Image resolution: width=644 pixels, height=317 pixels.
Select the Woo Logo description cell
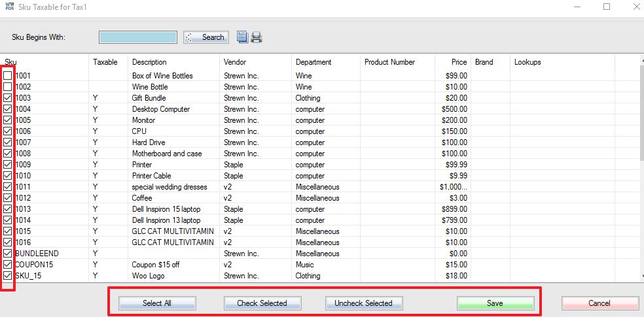[x=149, y=275]
